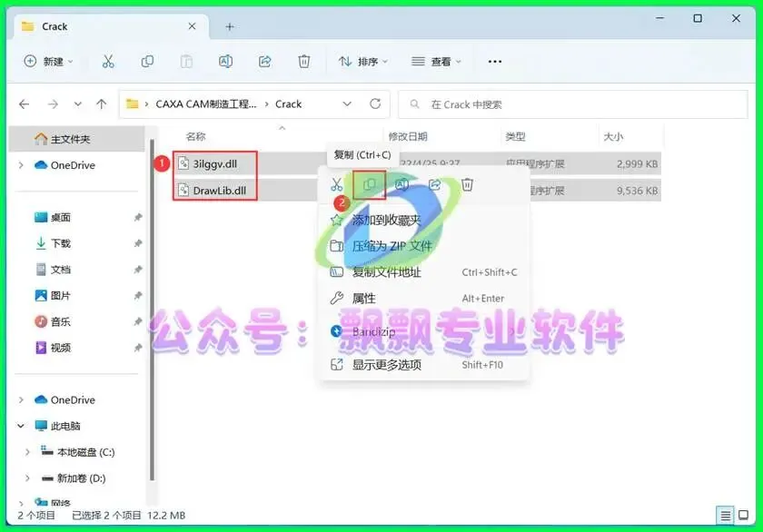Collapse the 此电脑 tree node
The image size is (763, 532).
[21, 426]
